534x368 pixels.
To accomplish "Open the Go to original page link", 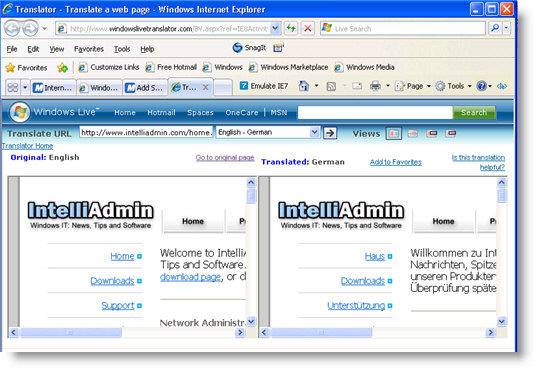I will (x=225, y=157).
